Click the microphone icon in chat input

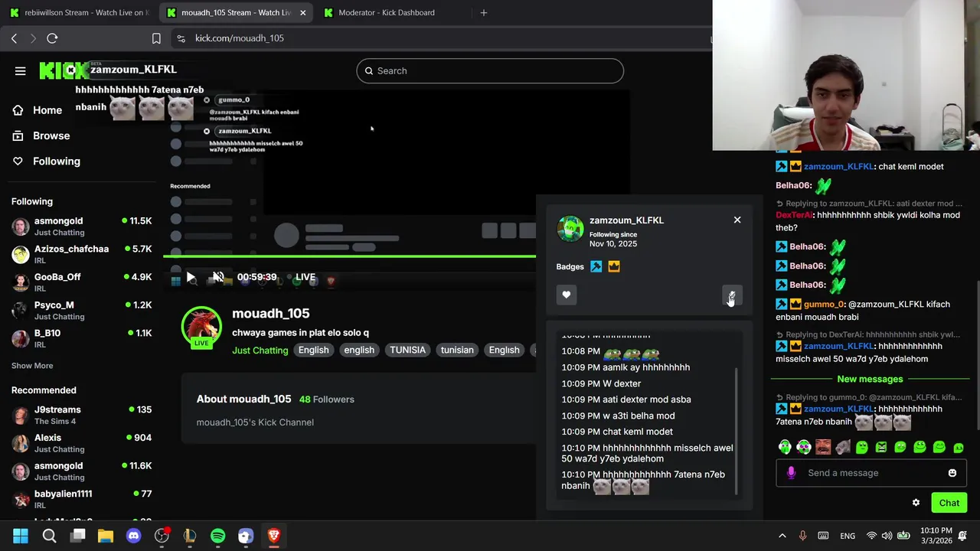tap(791, 473)
